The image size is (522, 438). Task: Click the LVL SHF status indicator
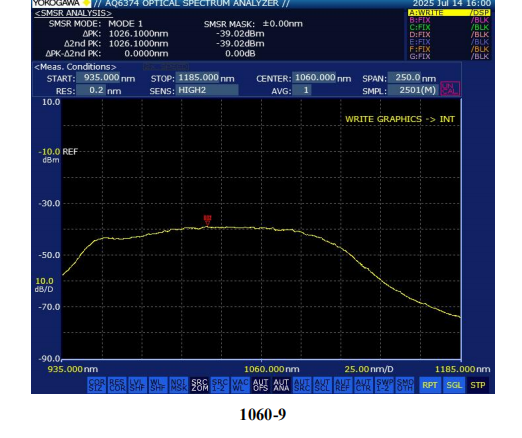click(x=137, y=385)
